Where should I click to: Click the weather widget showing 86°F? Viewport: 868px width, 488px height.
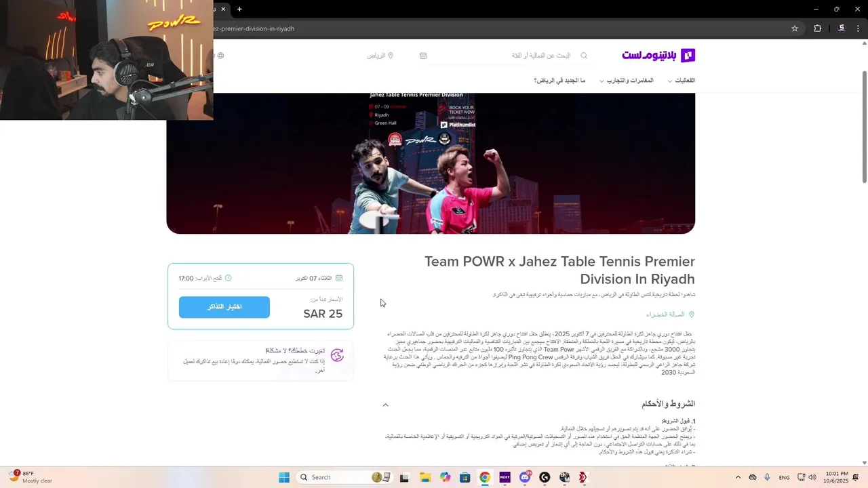coord(31,477)
